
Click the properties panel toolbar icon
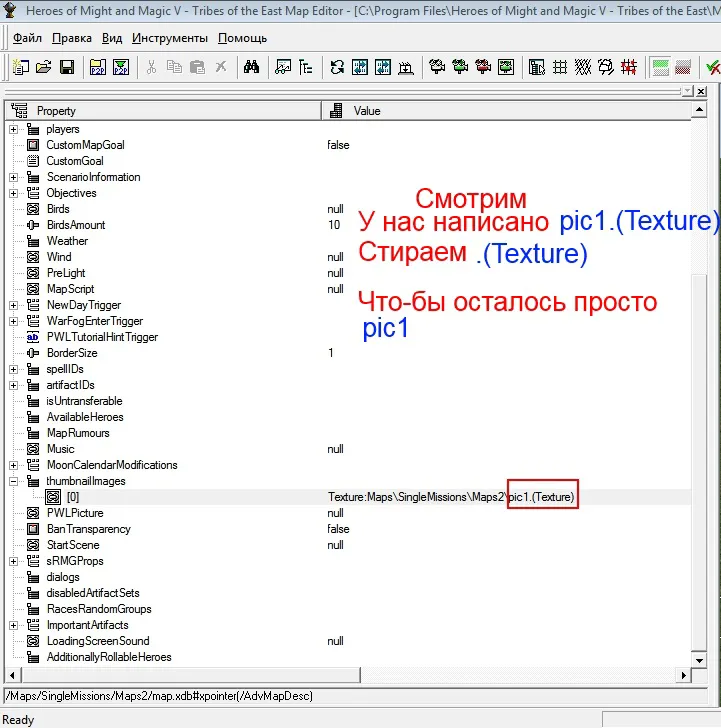click(x=537, y=68)
